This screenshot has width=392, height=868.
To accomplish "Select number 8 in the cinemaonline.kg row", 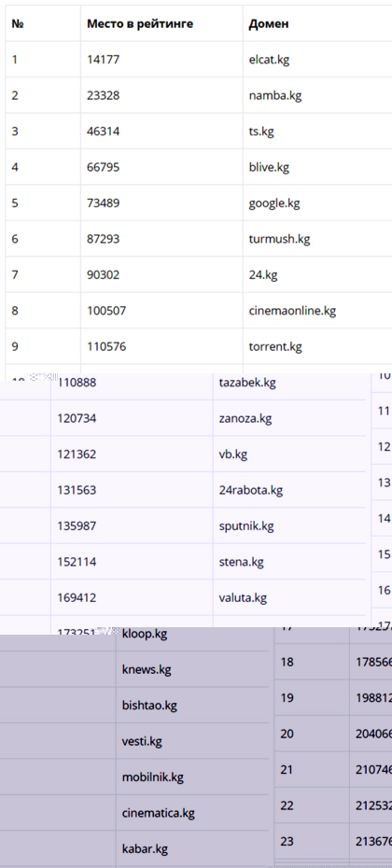I will [15, 311].
